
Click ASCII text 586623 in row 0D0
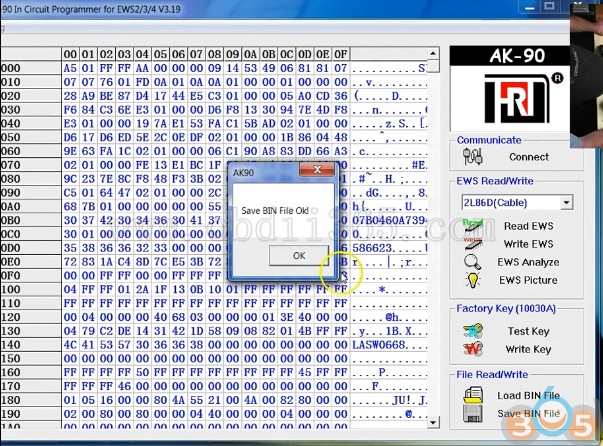[372, 248]
